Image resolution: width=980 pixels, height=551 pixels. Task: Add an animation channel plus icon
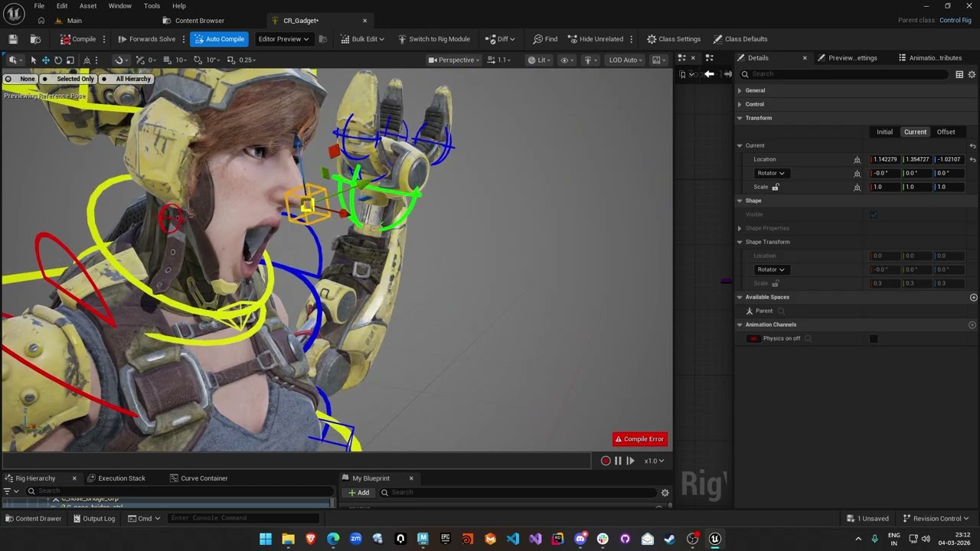coord(972,324)
